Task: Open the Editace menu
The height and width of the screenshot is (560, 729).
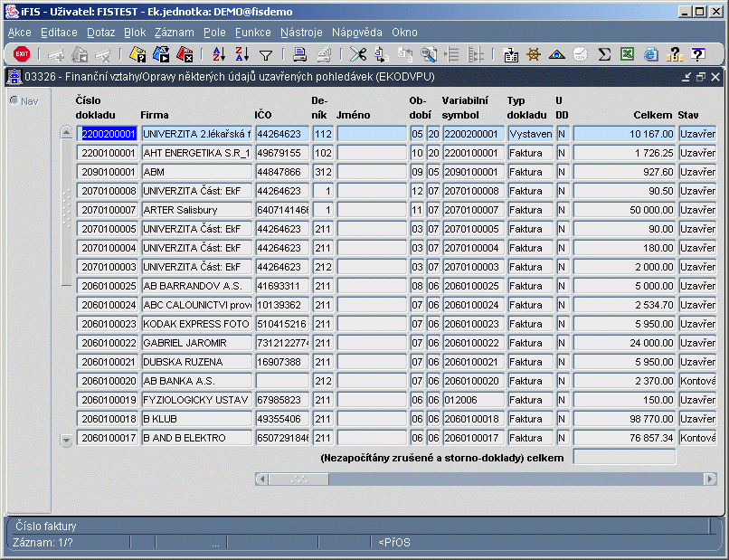Action: tap(59, 33)
